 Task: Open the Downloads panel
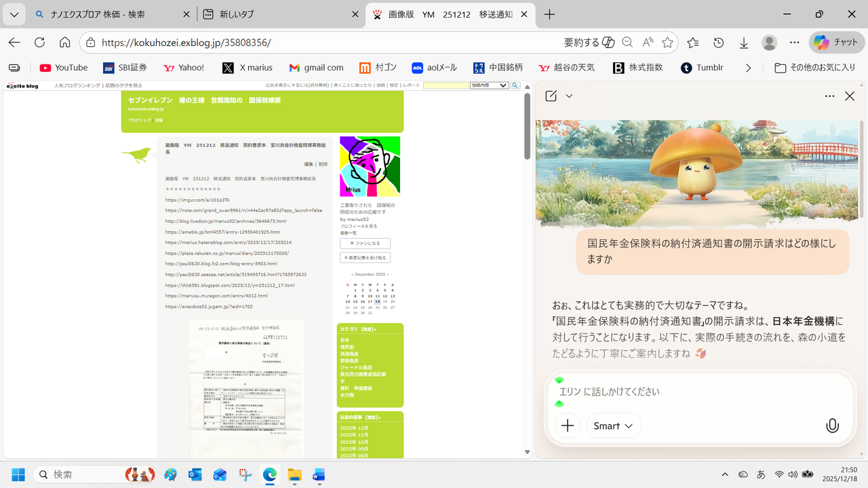[744, 43]
